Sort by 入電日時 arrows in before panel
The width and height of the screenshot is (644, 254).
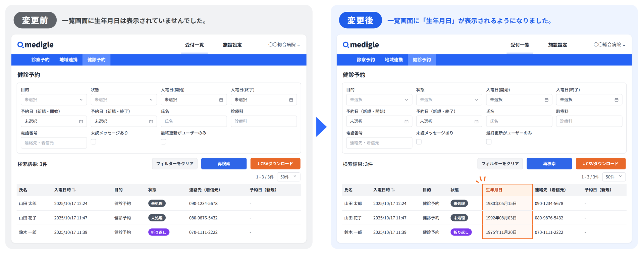click(x=74, y=190)
